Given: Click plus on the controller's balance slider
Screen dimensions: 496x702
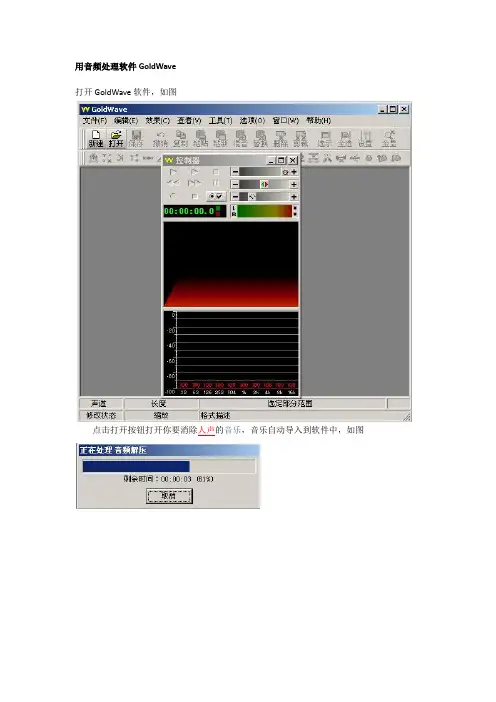Looking at the screenshot, I should click(x=294, y=184).
